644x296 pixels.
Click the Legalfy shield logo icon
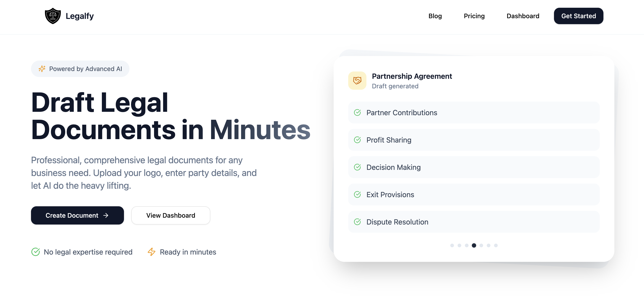click(53, 16)
